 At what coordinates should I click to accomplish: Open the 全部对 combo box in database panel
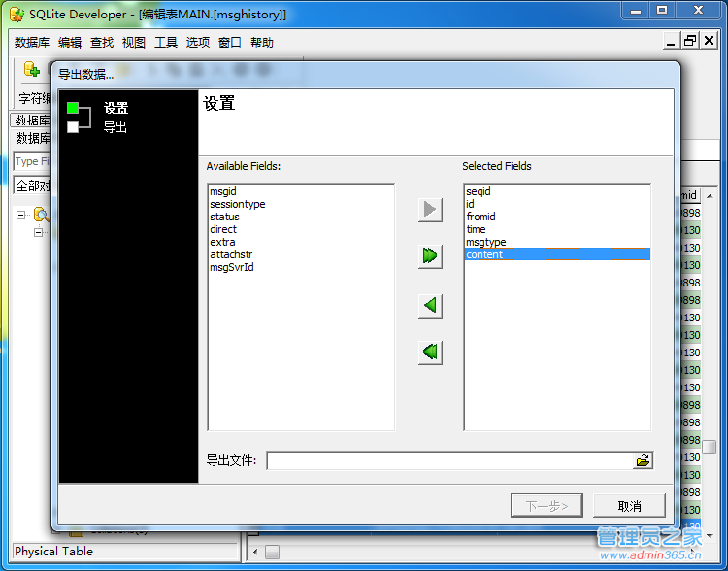32,185
